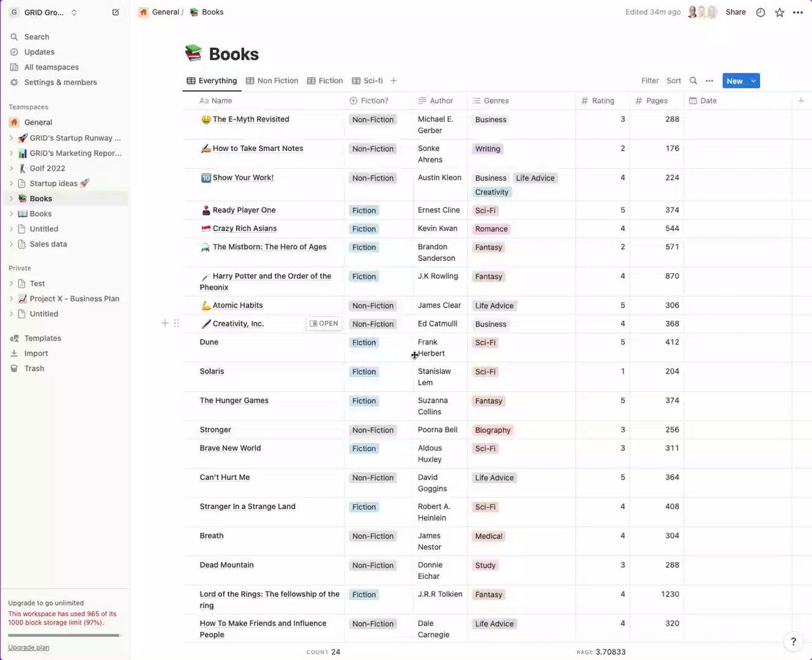Expand the Startup ideas page
This screenshot has width=812, height=660.
[x=11, y=183]
